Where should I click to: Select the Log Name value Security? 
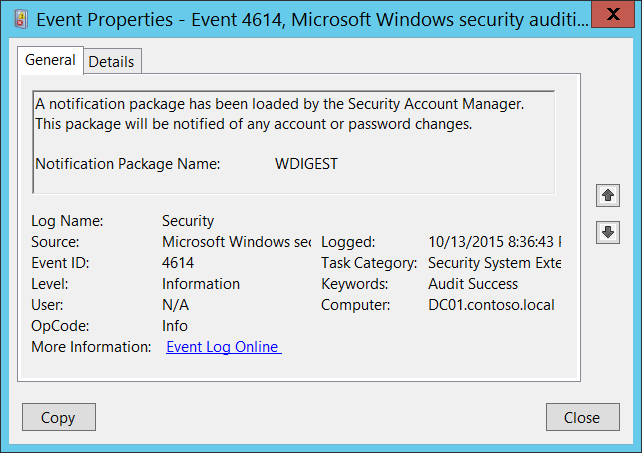point(188,221)
